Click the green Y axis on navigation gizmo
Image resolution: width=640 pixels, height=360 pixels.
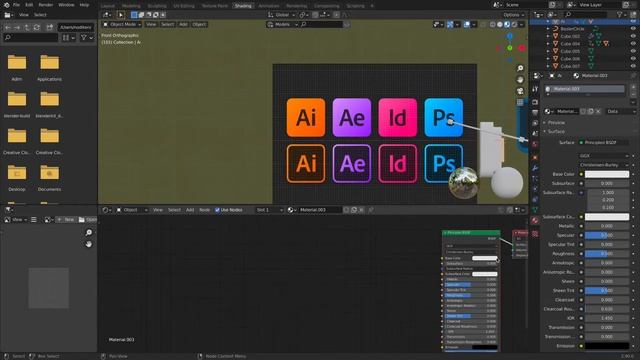click(510, 48)
